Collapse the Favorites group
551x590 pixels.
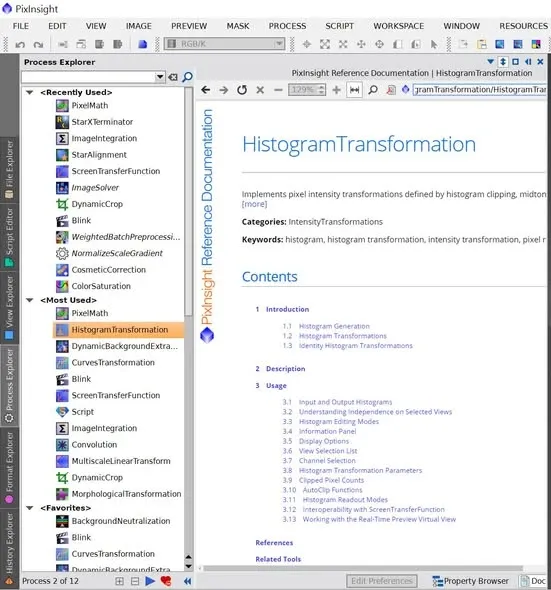[30, 508]
